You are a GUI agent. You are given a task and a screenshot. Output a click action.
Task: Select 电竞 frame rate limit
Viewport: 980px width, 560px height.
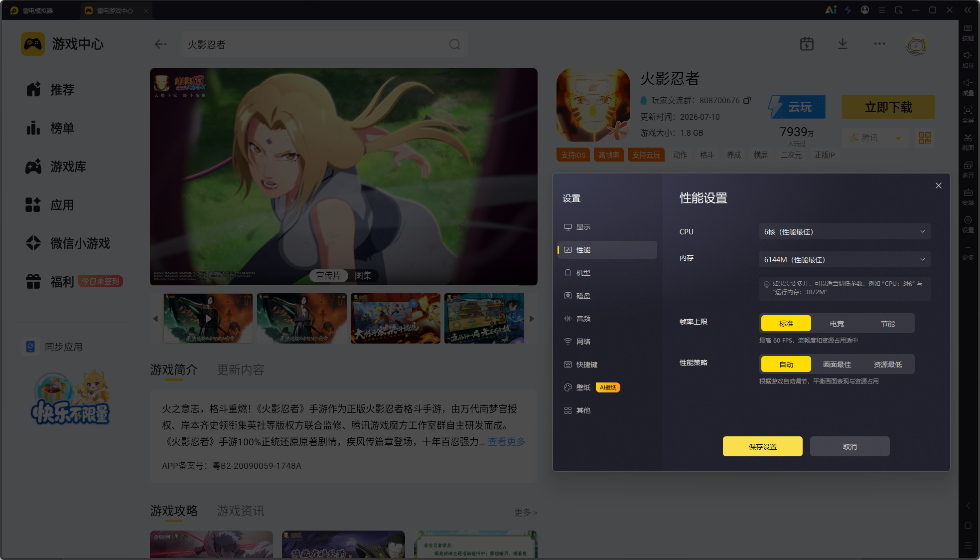(837, 324)
